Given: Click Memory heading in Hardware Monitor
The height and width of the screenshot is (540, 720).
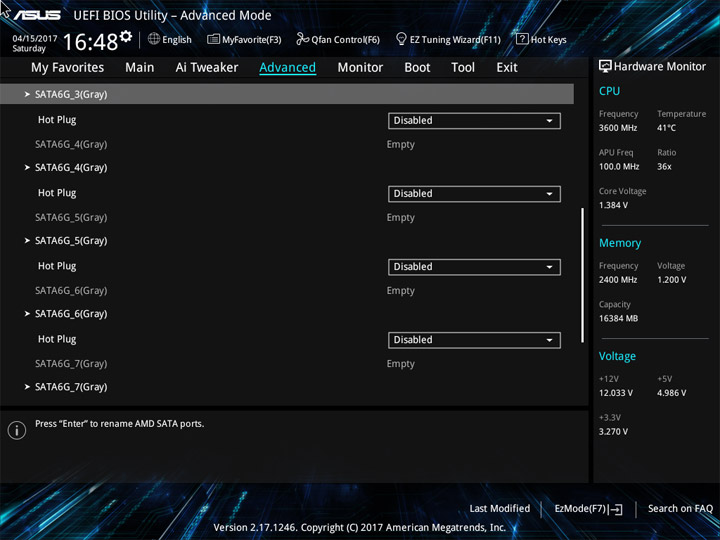Looking at the screenshot, I should coord(620,243).
